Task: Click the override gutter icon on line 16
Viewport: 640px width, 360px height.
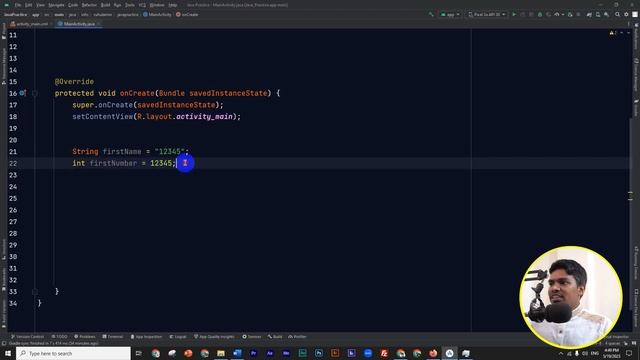Action: click(22, 93)
